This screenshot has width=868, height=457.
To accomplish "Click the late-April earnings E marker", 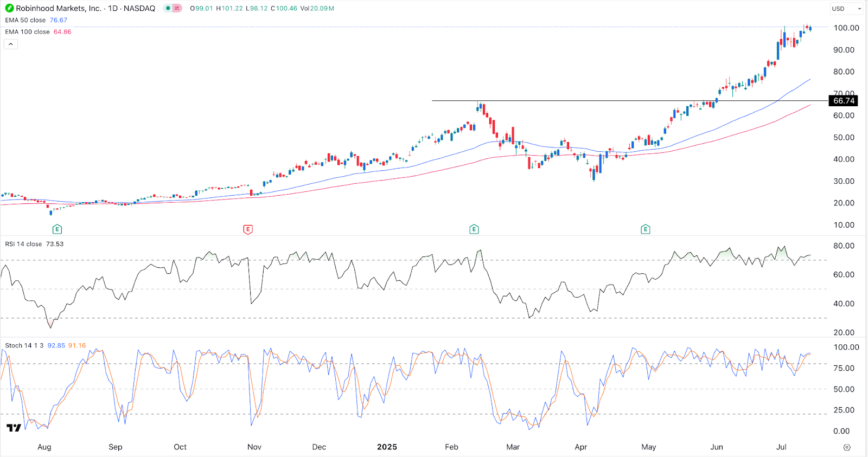I will point(646,229).
